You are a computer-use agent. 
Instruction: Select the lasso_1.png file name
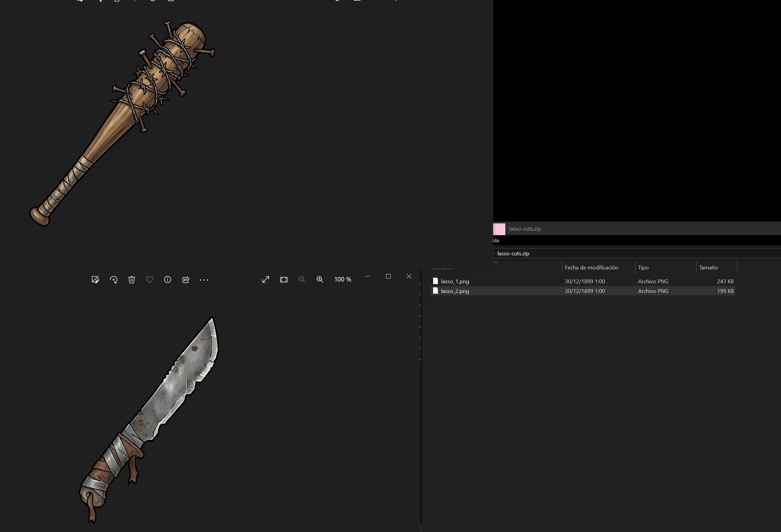coord(455,282)
